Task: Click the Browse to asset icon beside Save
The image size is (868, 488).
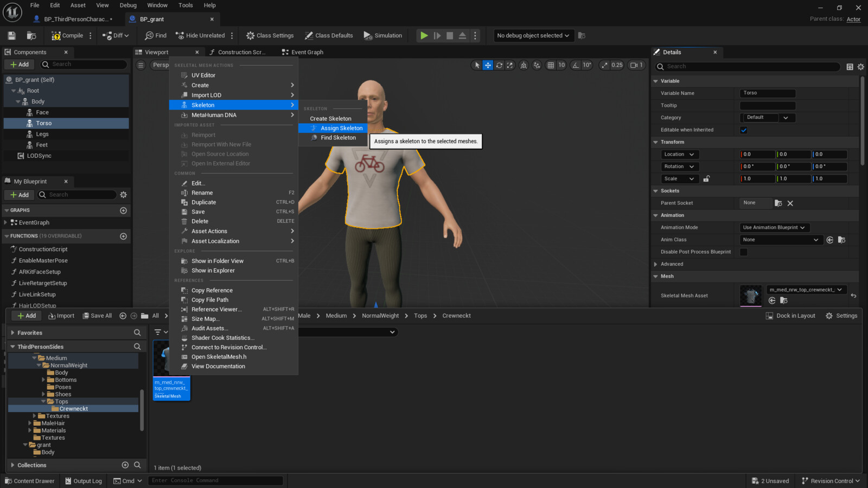Action: (x=31, y=36)
